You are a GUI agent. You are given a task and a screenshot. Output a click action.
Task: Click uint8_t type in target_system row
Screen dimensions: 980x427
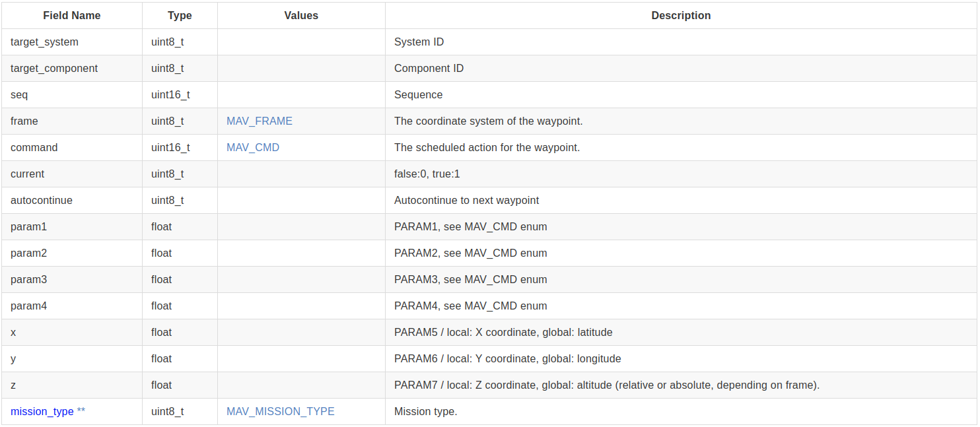[x=167, y=42]
